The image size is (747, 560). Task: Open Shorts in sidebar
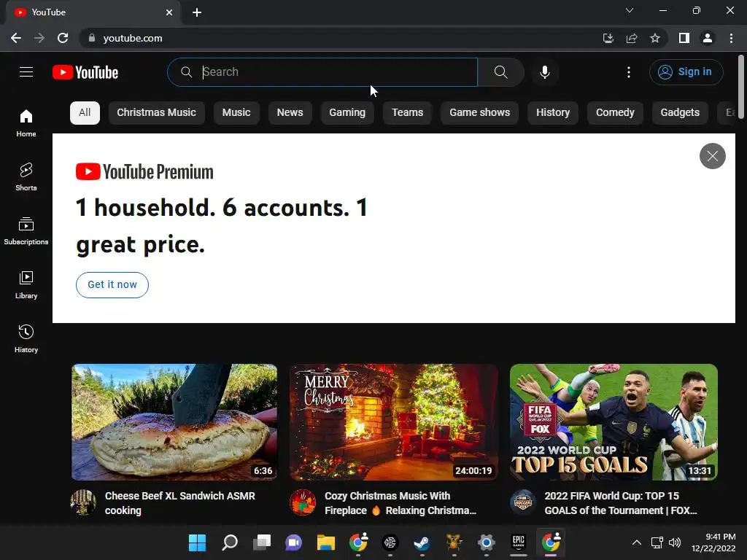pos(26,176)
